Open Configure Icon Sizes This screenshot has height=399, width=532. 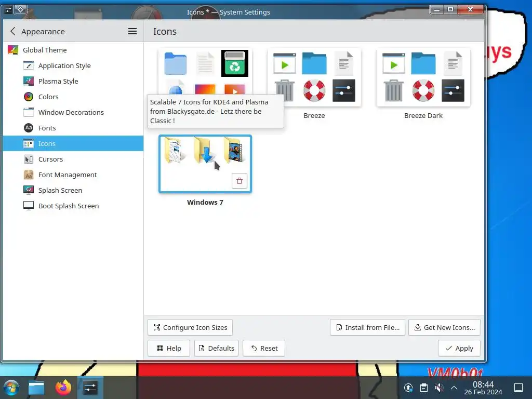[x=190, y=327]
